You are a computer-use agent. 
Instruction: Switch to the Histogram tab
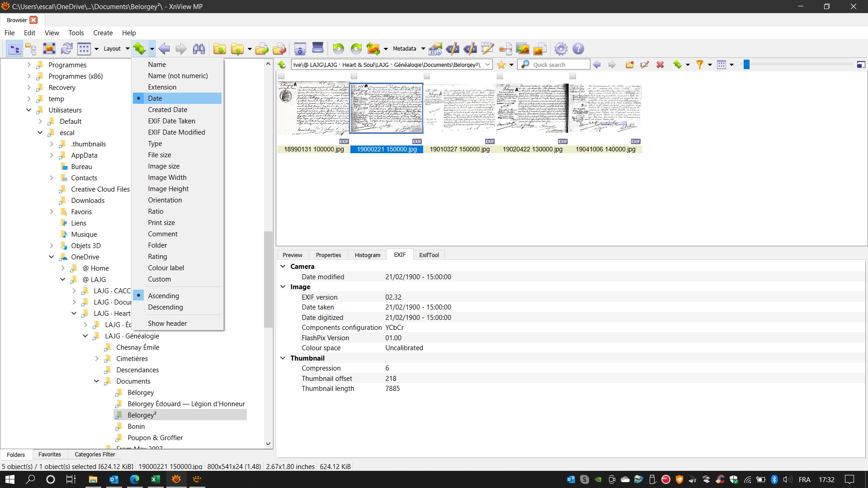tap(367, 255)
